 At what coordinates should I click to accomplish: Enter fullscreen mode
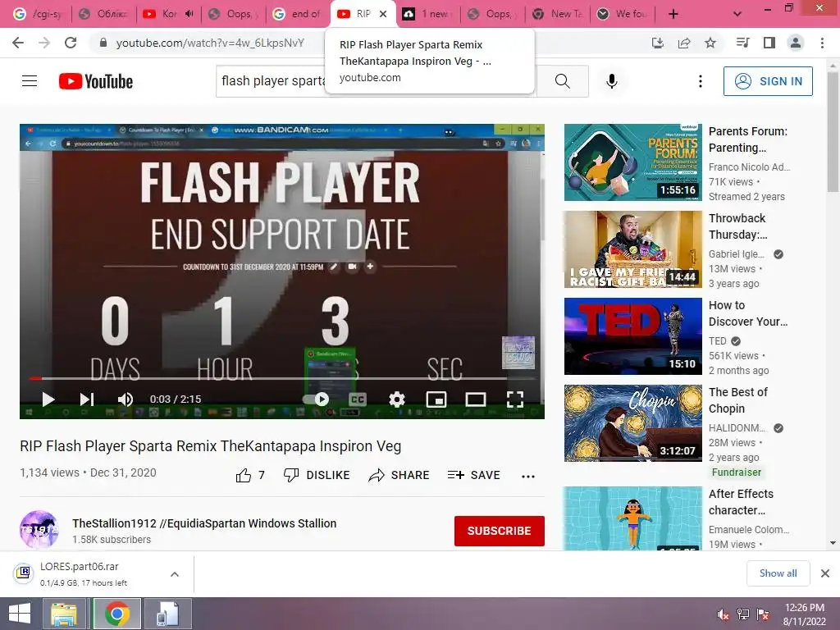(x=515, y=399)
